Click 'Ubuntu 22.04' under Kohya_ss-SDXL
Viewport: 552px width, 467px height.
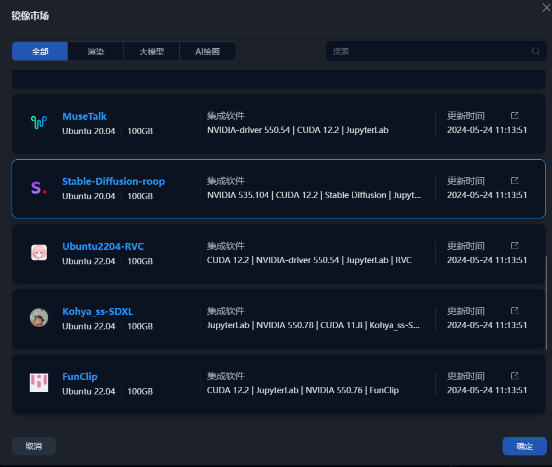tap(89, 326)
